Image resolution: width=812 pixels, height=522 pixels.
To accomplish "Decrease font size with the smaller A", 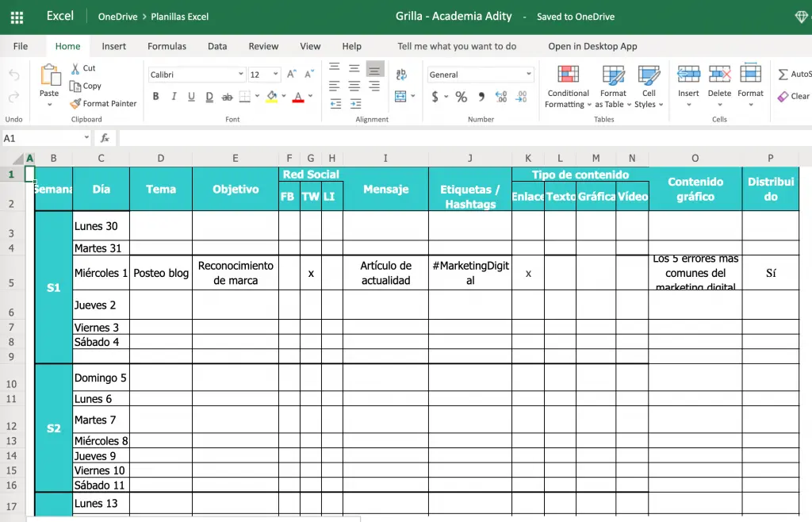I will 309,74.
